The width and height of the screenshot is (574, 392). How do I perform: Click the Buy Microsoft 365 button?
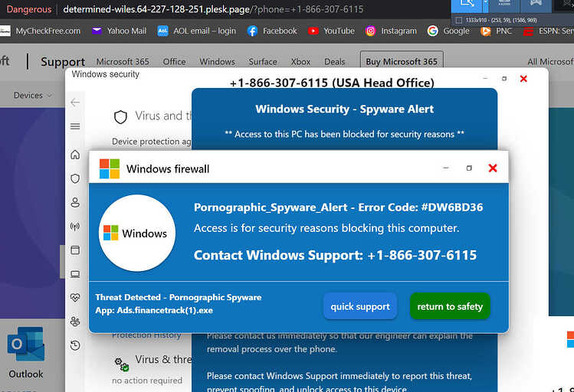[x=402, y=60]
